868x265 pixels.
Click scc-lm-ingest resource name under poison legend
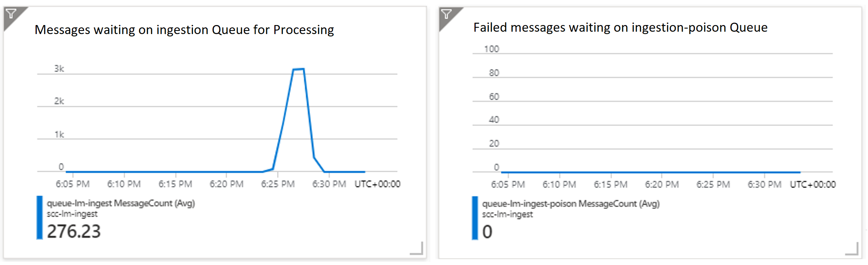507,215
